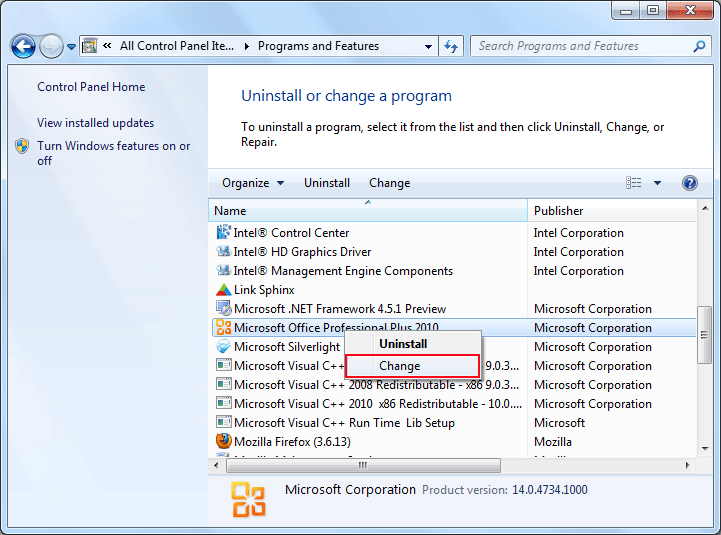
Task: Open the view options dropdown arrow
Action: (x=658, y=183)
